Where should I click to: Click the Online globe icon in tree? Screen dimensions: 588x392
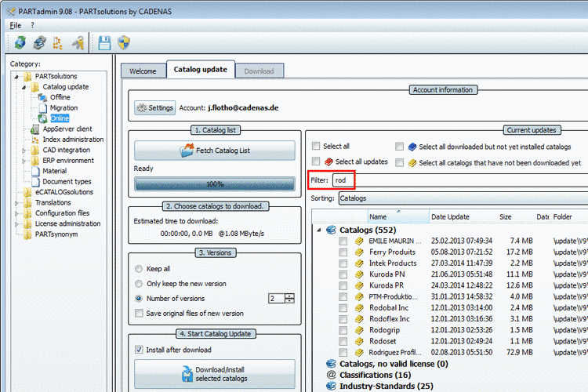point(43,118)
